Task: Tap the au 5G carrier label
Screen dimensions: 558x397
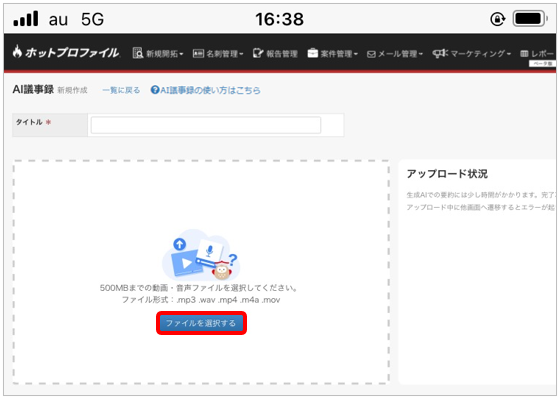Action: pyautogui.click(x=77, y=19)
